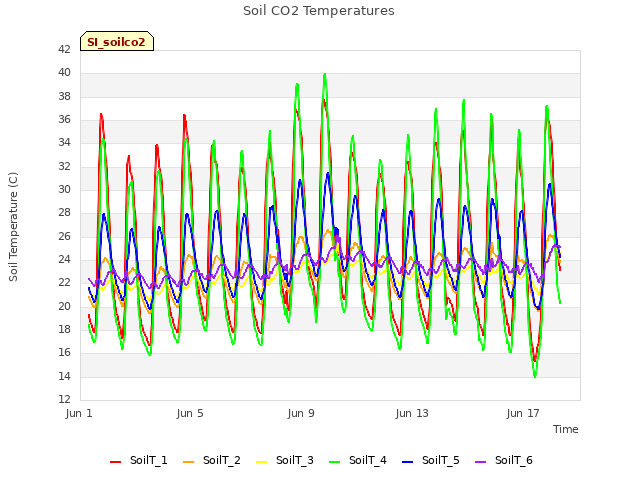Select the SoilT_2 legend label
This screenshot has width=640, height=480.
coord(222,460)
